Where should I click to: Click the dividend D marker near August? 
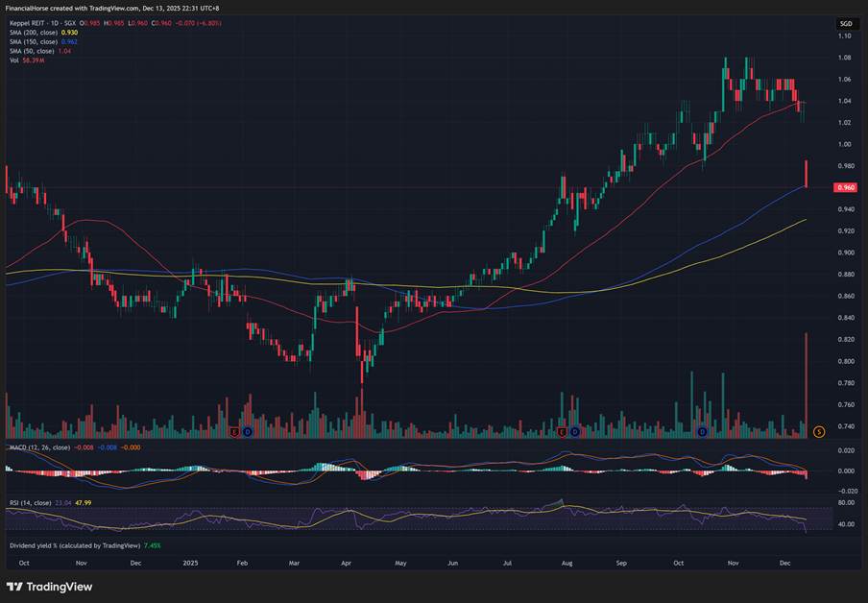click(574, 432)
